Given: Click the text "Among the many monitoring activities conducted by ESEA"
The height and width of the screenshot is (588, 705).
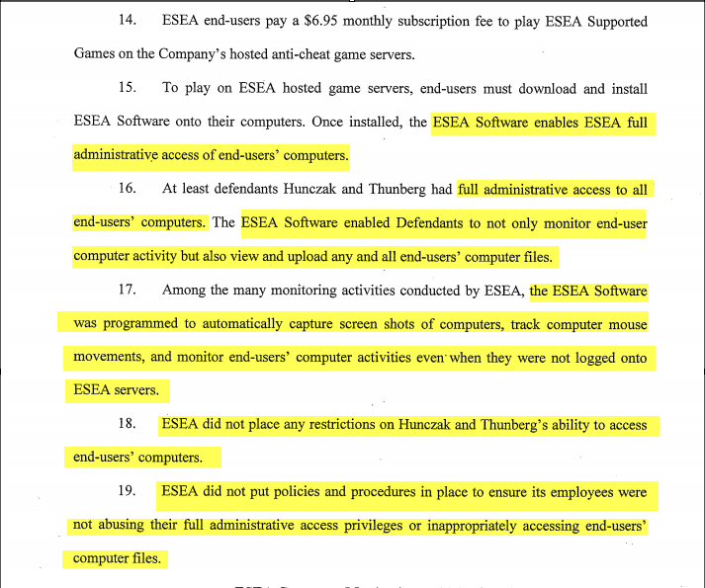Looking at the screenshot, I should click(343, 291).
